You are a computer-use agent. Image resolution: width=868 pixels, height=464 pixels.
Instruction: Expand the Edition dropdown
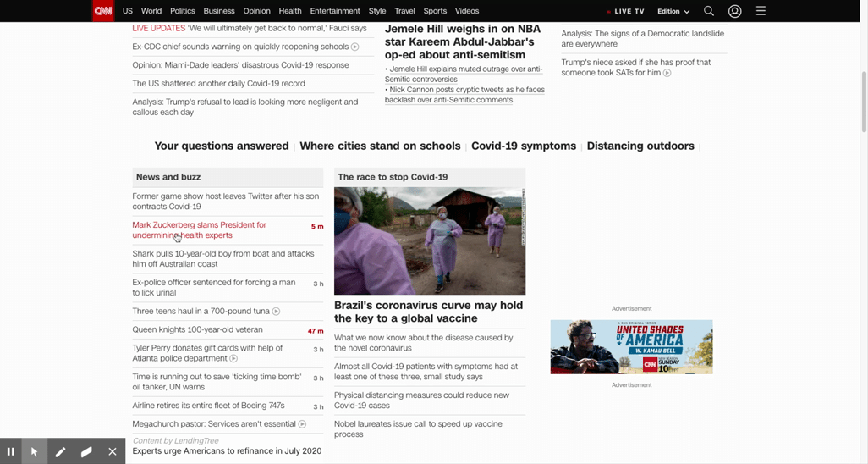point(673,11)
